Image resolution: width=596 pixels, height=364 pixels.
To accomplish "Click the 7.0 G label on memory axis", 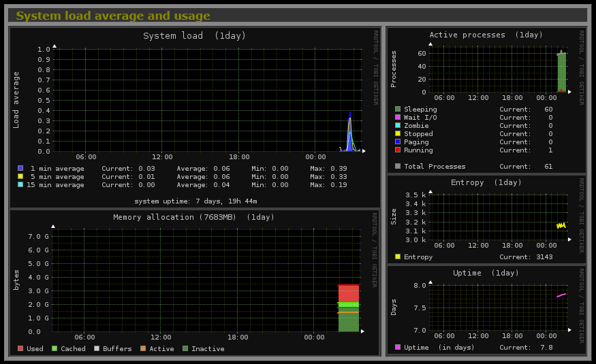I will (x=38, y=237).
